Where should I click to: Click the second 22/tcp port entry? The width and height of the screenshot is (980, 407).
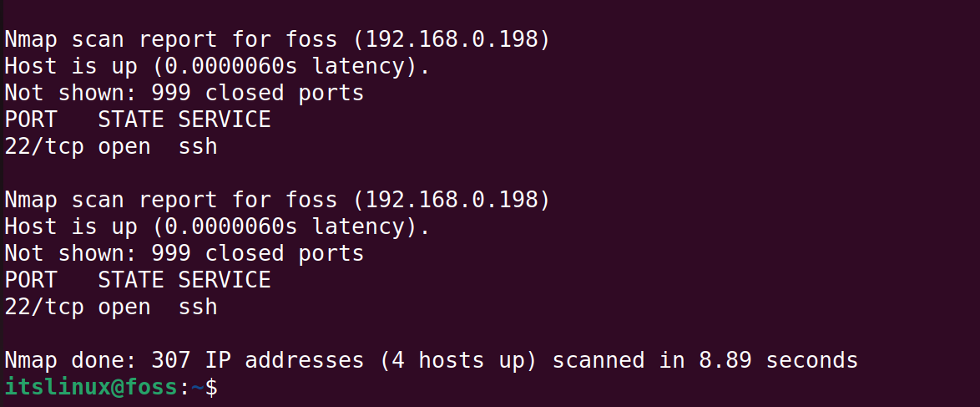coord(43,308)
